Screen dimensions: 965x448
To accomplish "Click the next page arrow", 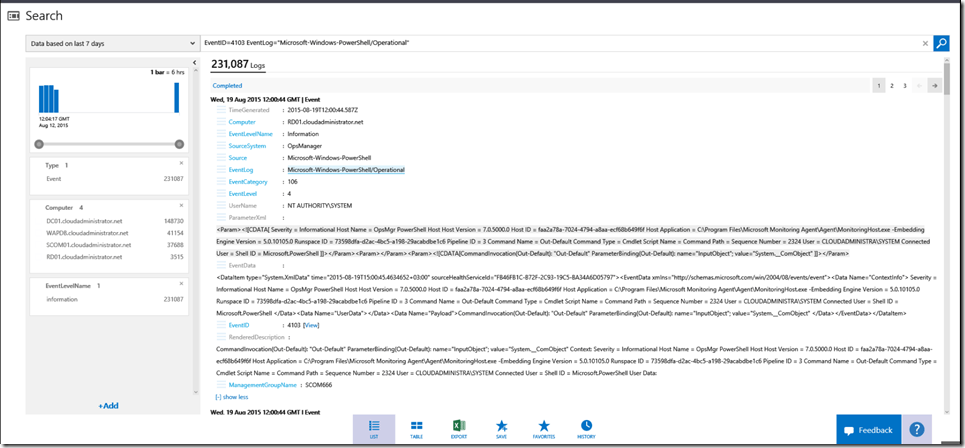I will point(933,86).
